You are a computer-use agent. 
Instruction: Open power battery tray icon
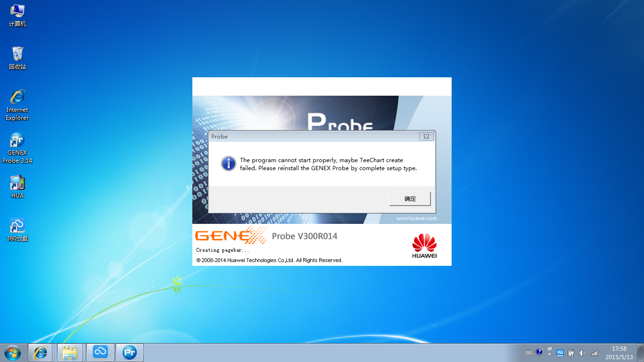(571, 353)
